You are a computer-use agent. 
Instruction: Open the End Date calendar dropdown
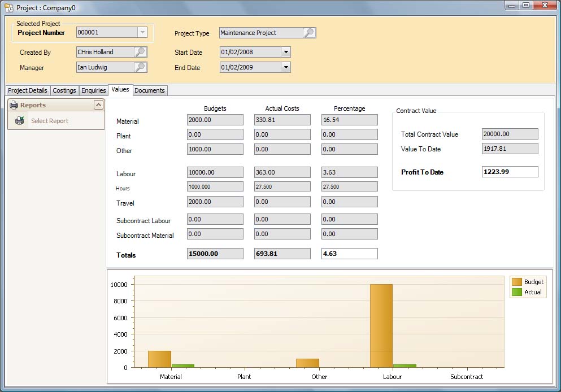click(286, 67)
